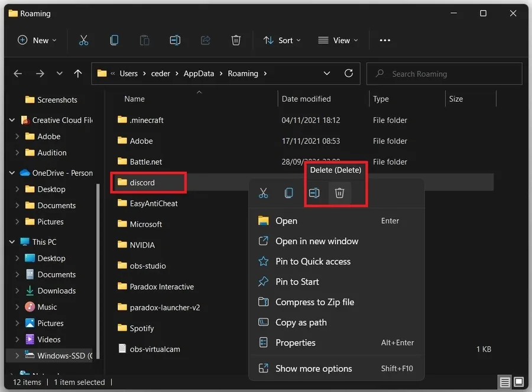Open the Sort dropdown
532x392 pixels.
point(282,40)
